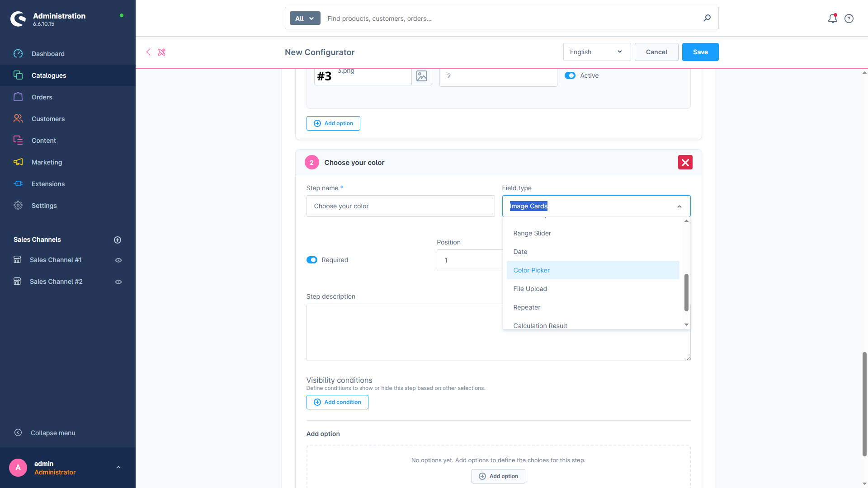Image resolution: width=868 pixels, height=488 pixels.
Task: Click the field type dropdown scrollbar thumb
Action: tap(686, 292)
